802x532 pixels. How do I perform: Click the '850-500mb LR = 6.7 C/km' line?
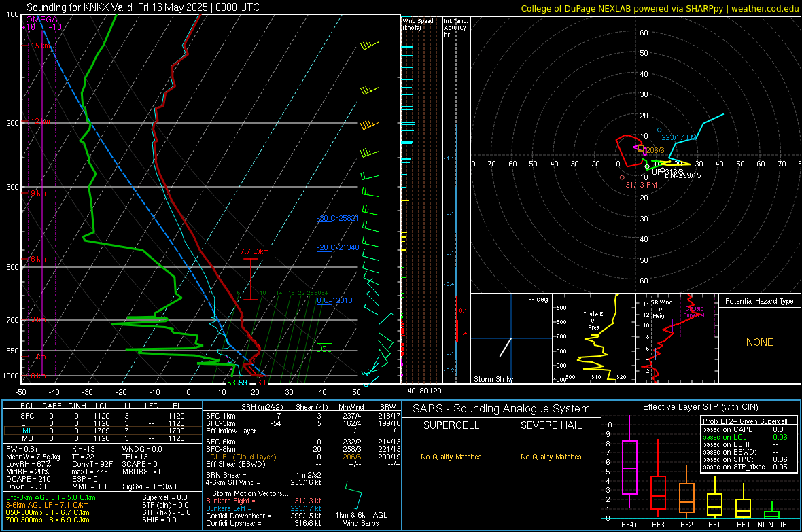tap(48, 512)
